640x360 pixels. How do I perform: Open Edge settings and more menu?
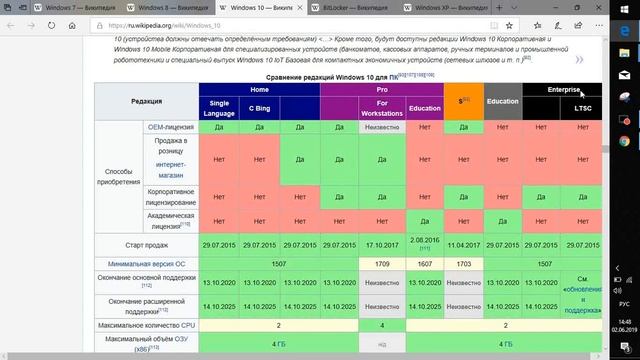[x=599, y=25]
